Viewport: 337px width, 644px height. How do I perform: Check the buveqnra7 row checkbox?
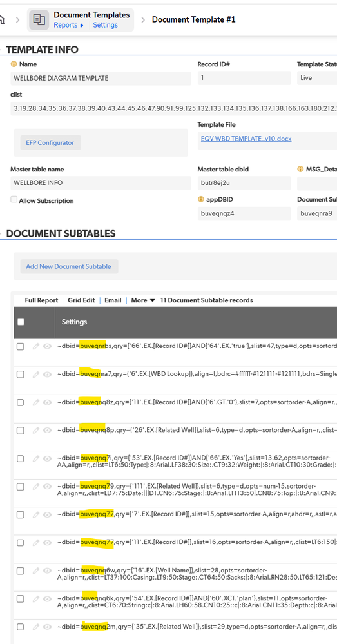point(20,375)
